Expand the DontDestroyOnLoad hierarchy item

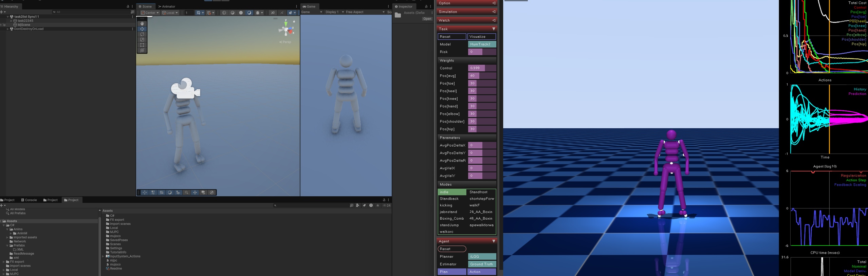pos(7,29)
